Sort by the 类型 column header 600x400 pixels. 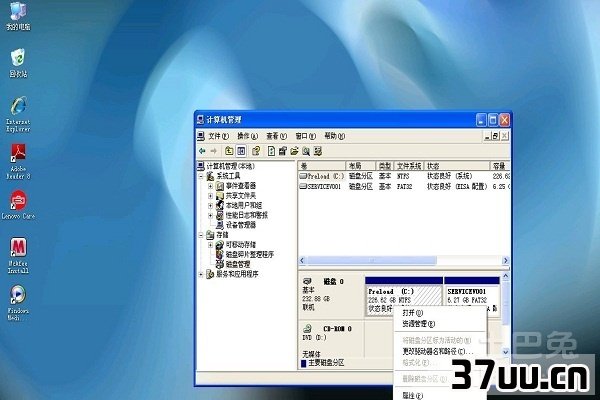click(385, 166)
